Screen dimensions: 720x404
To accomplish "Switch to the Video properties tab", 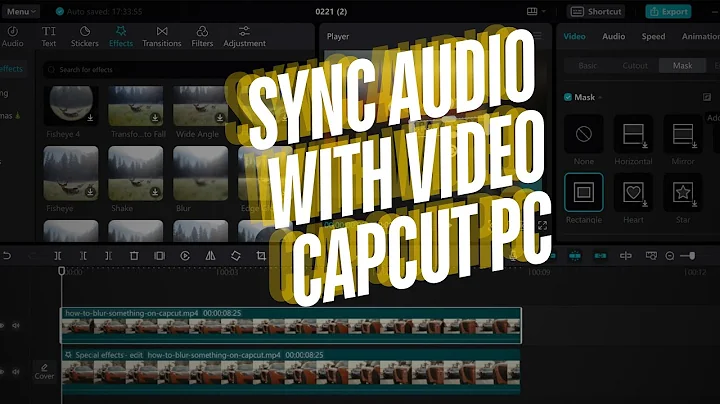I will pyautogui.click(x=574, y=36).
